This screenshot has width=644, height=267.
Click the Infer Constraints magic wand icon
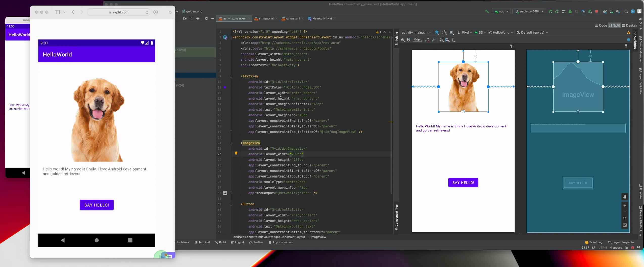tap(434, 40)
